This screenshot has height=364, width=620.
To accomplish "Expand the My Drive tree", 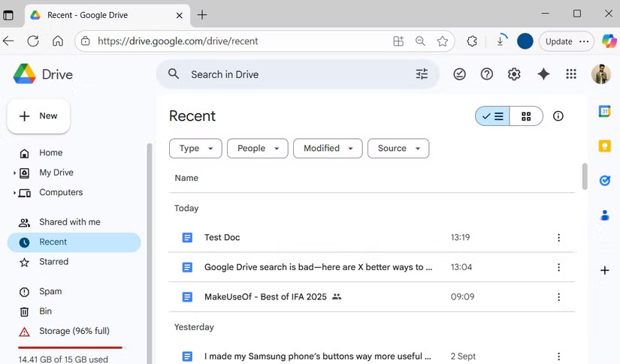I will pyautogui.click(x=14, y=173).
